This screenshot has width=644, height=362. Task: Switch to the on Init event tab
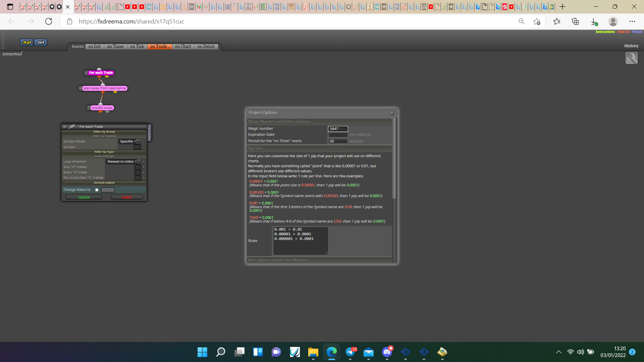tap(94, 47)
